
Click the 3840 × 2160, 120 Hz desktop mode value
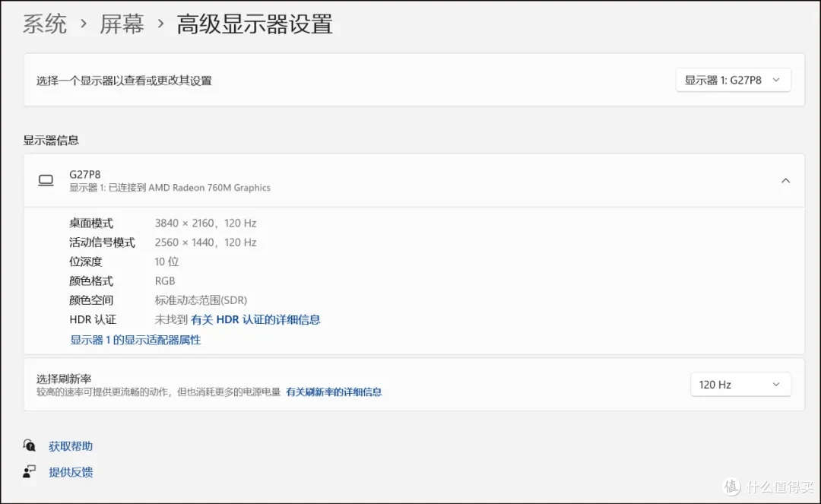pos(206,223)
